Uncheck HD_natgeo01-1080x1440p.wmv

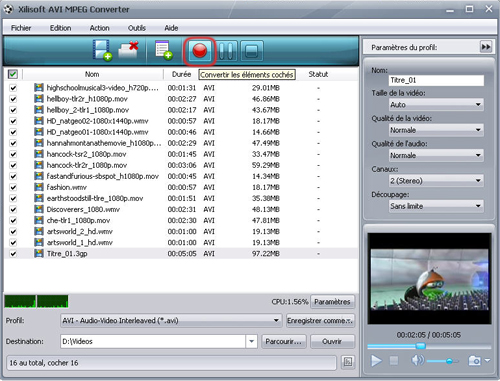[x=13, y=132]
